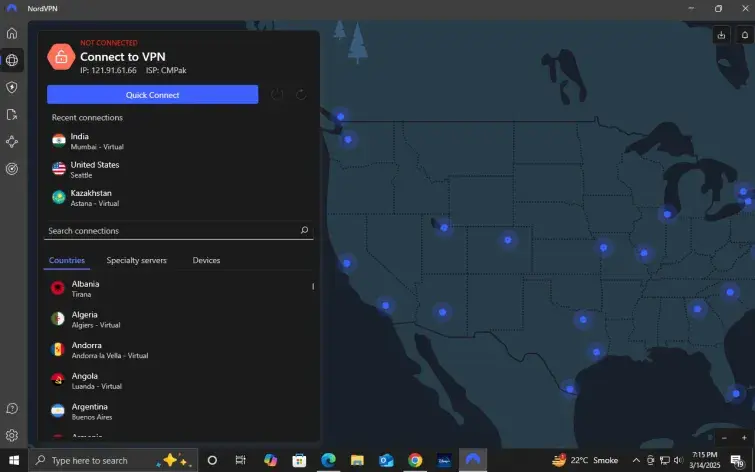Zoom in the map with plus button

click(x=744, y=438)
